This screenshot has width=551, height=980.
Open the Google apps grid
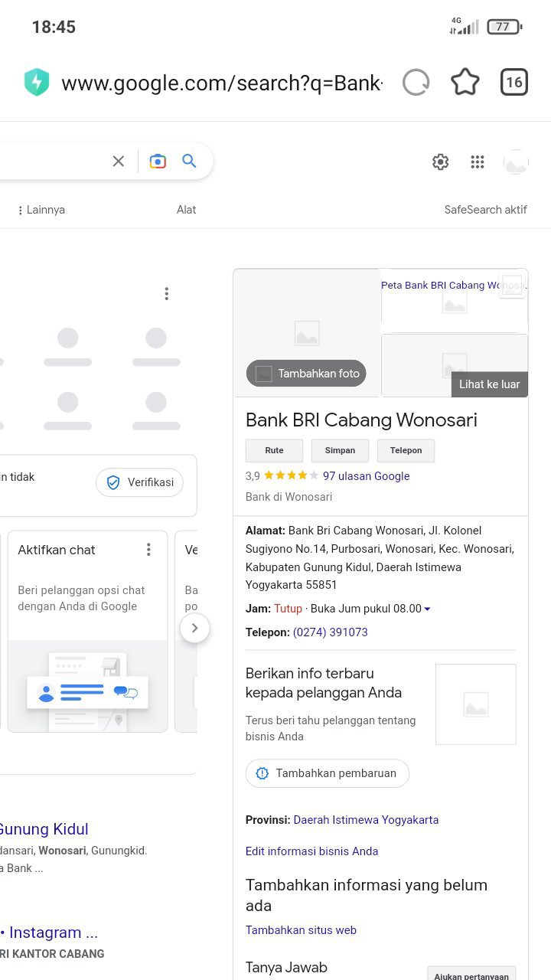click(478, 162)
